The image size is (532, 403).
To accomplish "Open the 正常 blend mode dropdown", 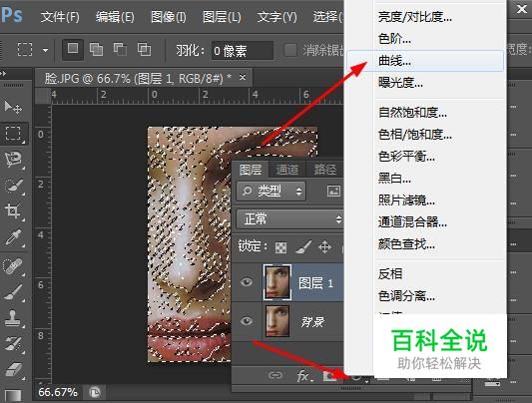I will 289,218.
